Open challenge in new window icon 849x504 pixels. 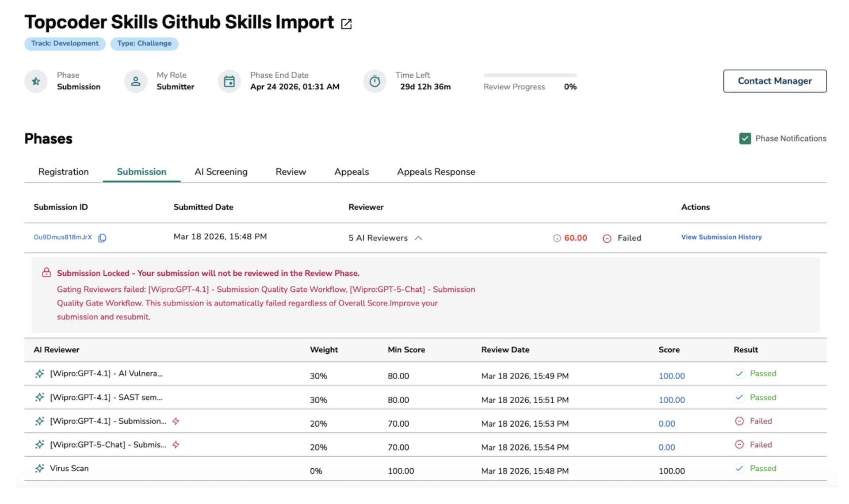pyautogui.click(x=346, y=24)
